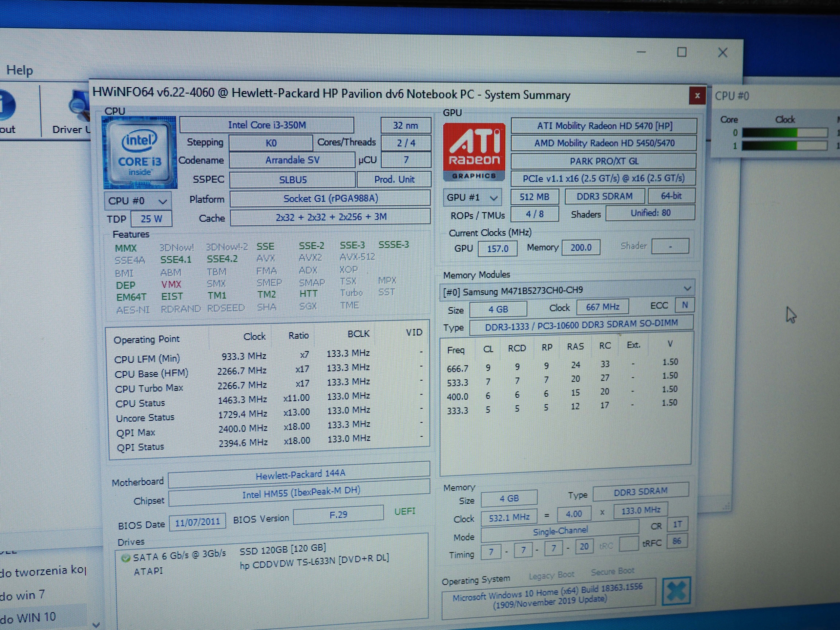Click the Prod. Unit field

pos(394,179)
